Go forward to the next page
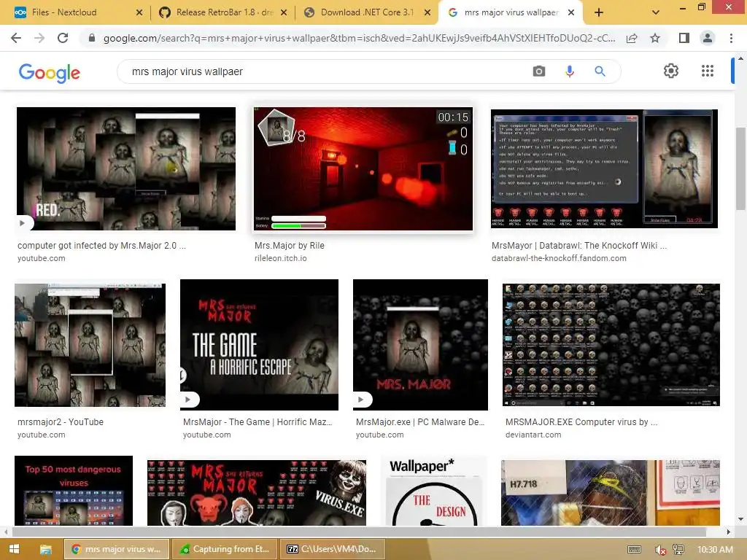Screen dimensions: 747x560 click(x=39, y=38)
